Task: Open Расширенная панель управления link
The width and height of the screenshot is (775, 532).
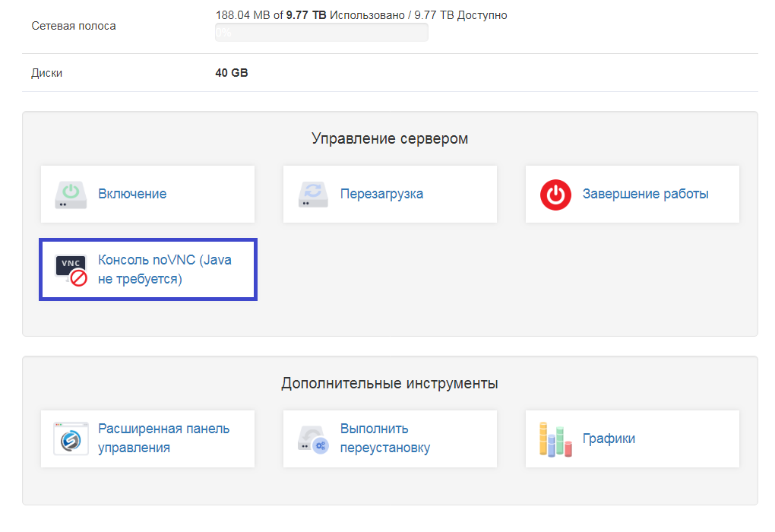Action: pos(163,439)
